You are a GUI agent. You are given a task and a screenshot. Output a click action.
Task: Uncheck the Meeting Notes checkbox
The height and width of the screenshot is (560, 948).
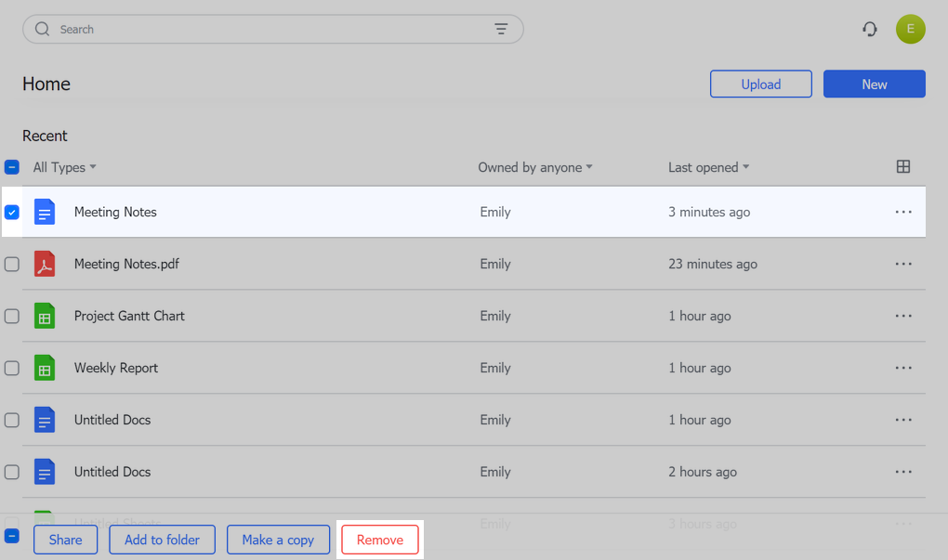12,212
